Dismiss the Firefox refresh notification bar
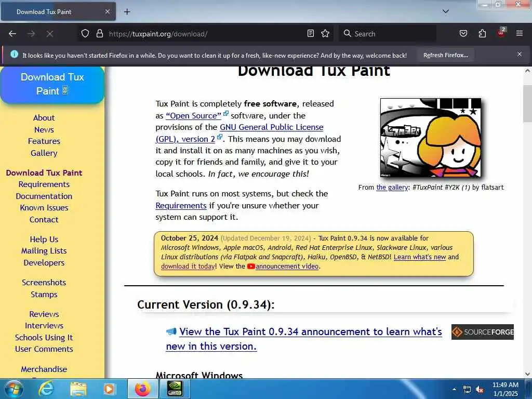The height and width of the screenshot is (399, 532). [519, 54]
